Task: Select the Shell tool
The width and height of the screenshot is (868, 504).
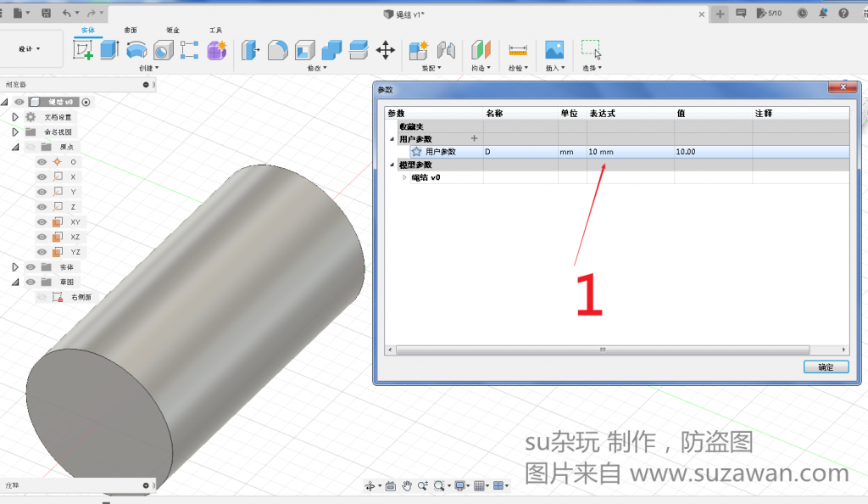Action: coord(305,50)
